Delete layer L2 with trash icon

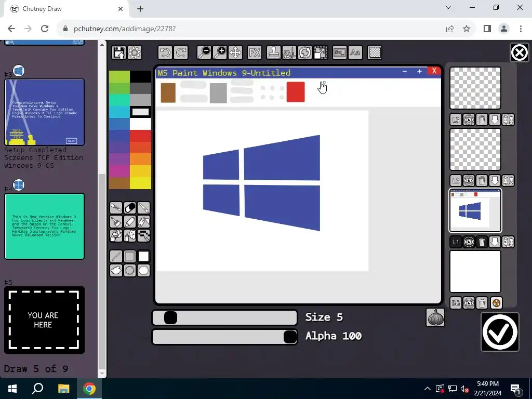pos(482,180)
